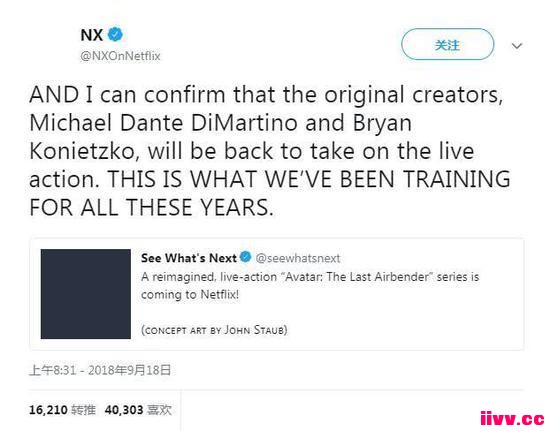Select the main tweet text body

tap(269, 151)
